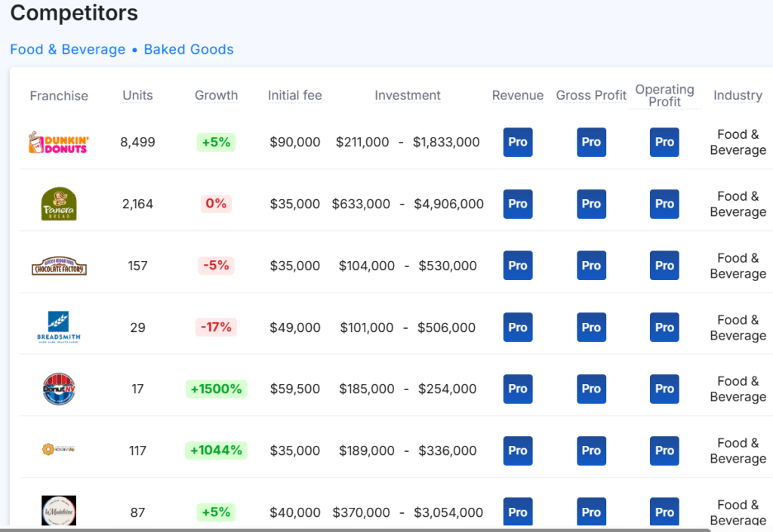Screen dimensions: 773x532
Task: Click the $40,000 initial fee value
Action: coord(295,512)
